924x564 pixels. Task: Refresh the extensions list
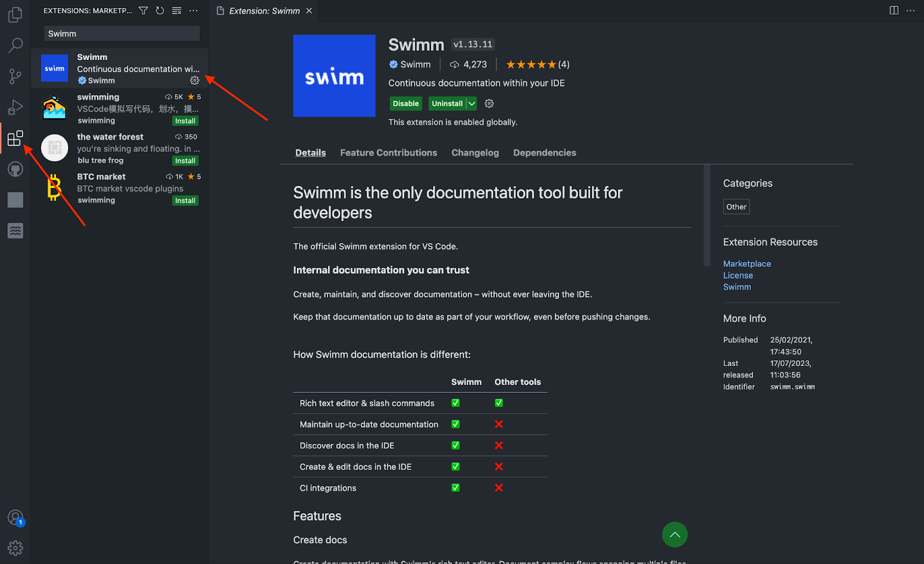pyautogui.click(x=160, y=10)
